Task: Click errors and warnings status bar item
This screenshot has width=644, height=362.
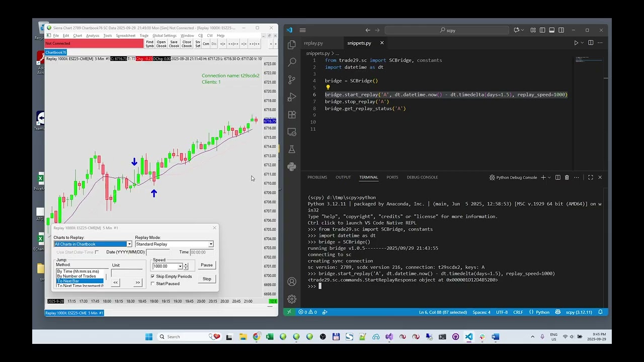Action: point(307,312)
